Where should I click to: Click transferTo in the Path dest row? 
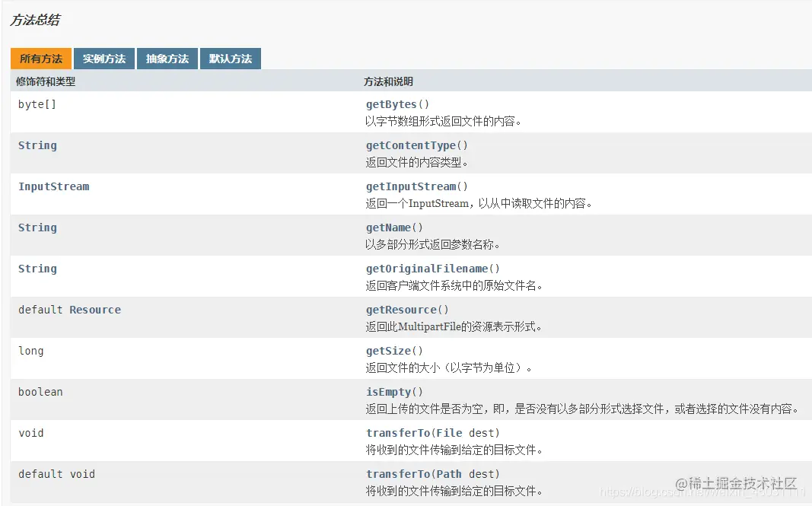click(x=398, y=474)
